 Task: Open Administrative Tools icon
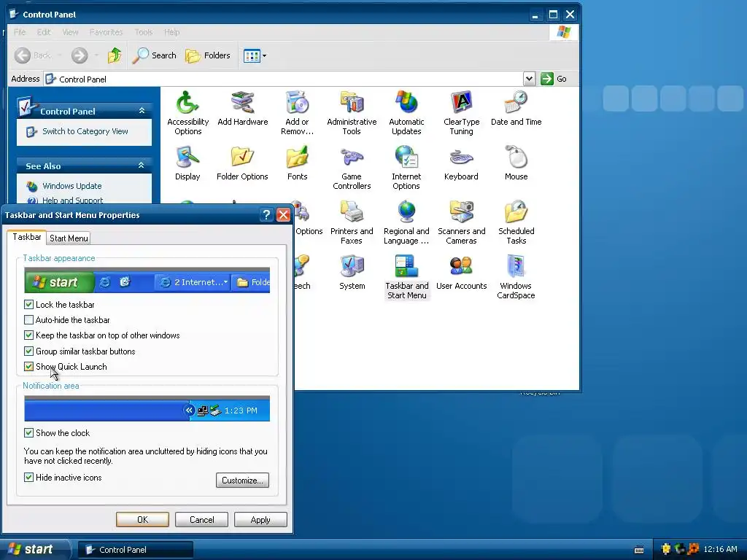coord(352,113)
